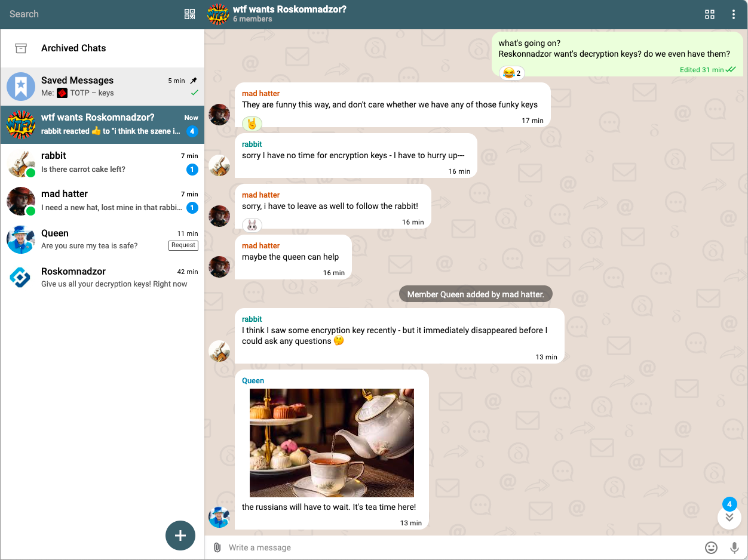Click the attach file paperclip icon

pyautogui.click(x=217, y=547)
